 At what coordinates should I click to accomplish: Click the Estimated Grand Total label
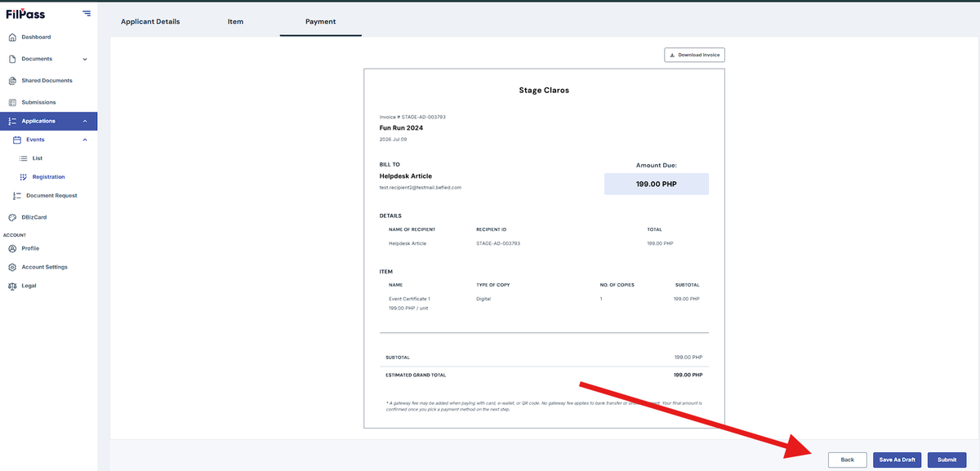click(416, 375)
